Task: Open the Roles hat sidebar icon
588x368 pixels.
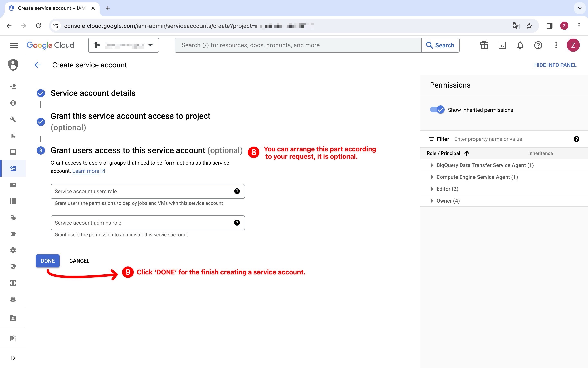Action: tap(13, 299)
